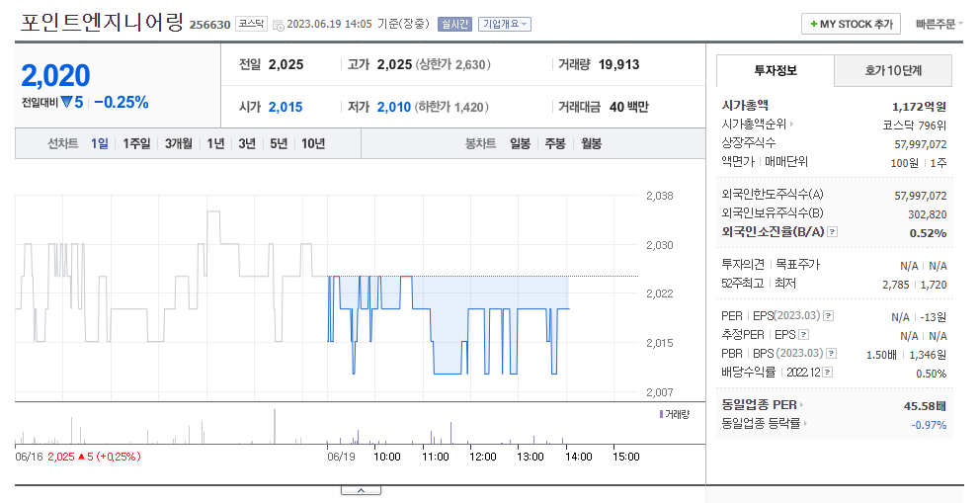
Task: Click the 시가총액 value 1,172억원
Action: (919, 107)
